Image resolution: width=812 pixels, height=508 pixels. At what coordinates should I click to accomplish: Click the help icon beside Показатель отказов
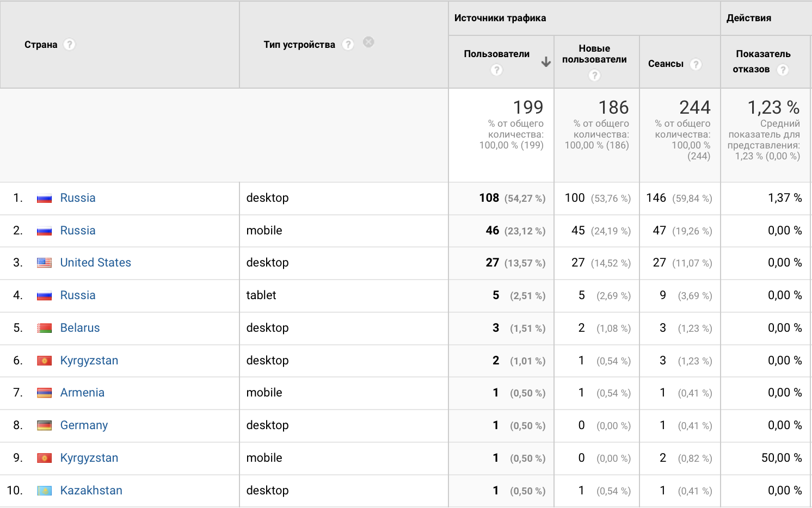click(x=783, y=70)
